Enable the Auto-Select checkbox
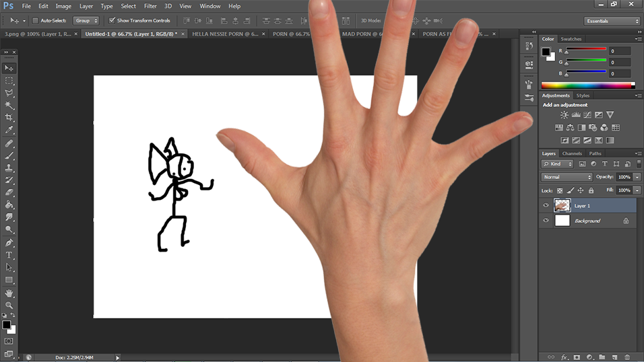Viewport: 644px width, 362px height. pos(35,21)
